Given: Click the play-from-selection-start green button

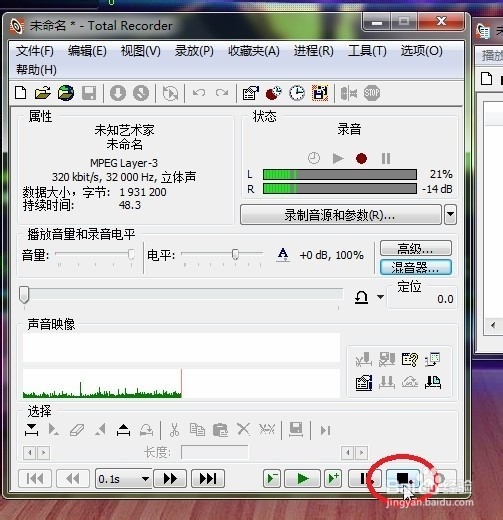Looking at the screenshot, I should click(272, 479).
